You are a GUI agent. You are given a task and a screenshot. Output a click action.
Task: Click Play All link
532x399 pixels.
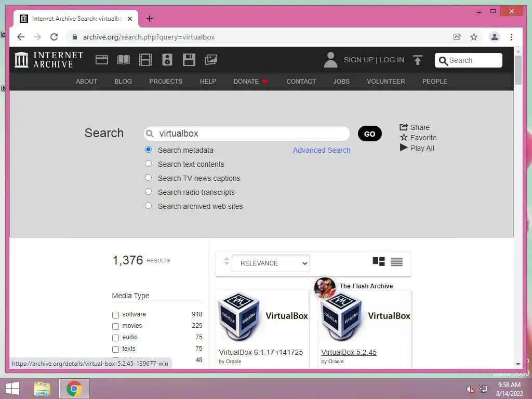click(417, 148)
